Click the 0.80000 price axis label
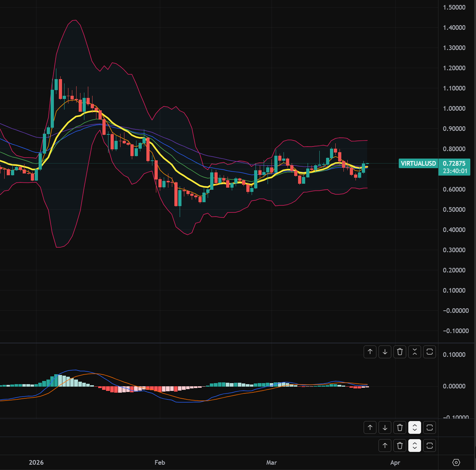Image resolution: width=476 pixels, height=470 pixels. 454,149
